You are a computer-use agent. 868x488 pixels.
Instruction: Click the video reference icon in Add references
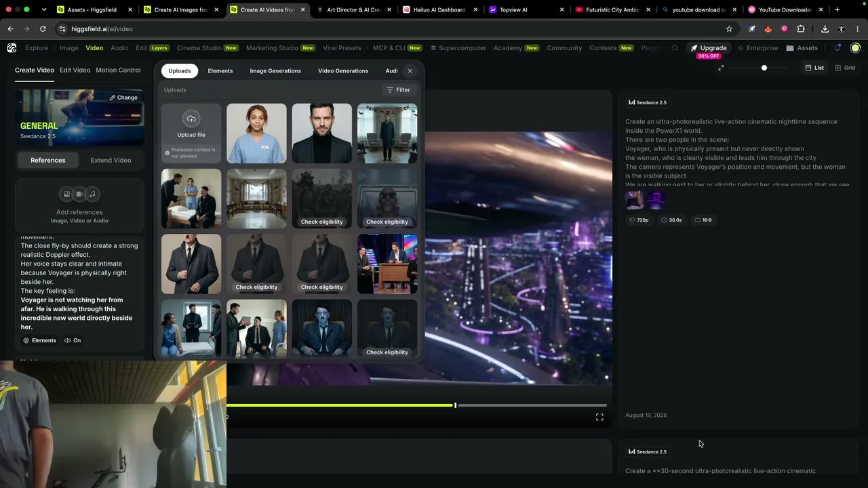click(79, 194)
